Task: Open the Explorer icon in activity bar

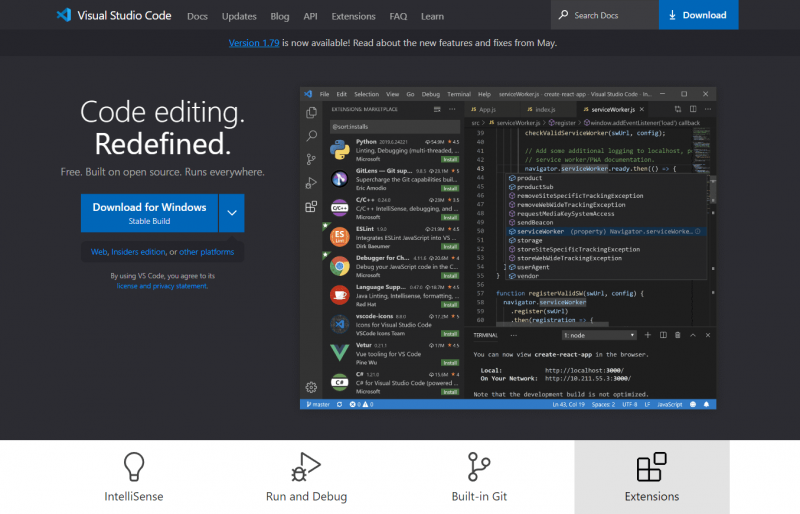Action: pos(311,113)
